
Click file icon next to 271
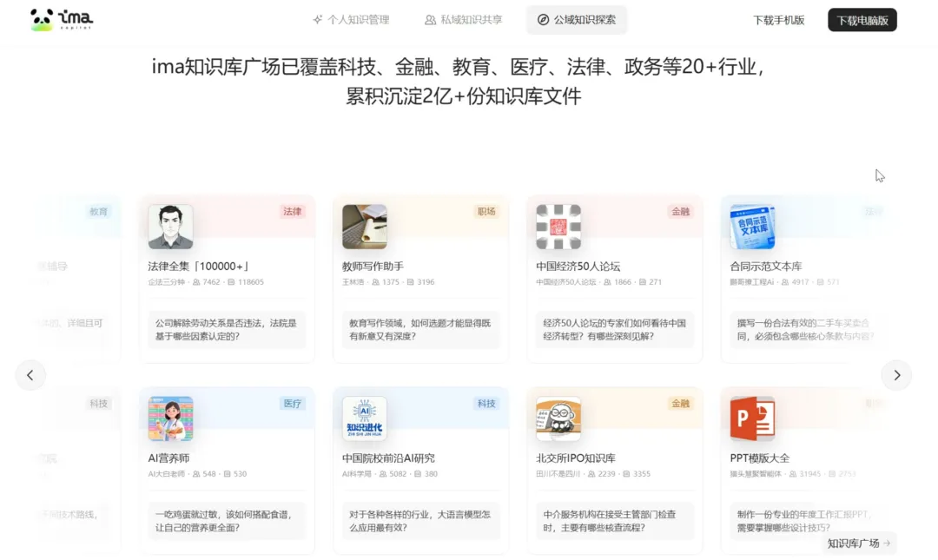tap(643, 282)
